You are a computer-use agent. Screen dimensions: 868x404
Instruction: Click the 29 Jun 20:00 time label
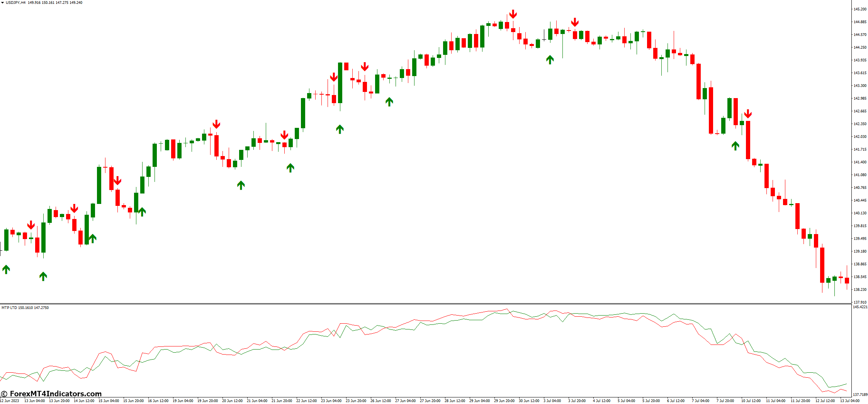coord(504,401)
